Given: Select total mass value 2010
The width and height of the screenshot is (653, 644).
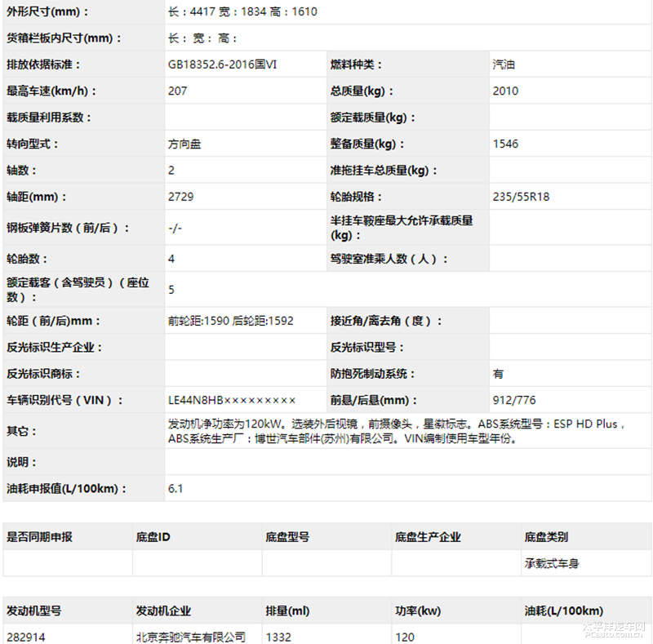Looking at the screenshot, I should click(505, 91).
